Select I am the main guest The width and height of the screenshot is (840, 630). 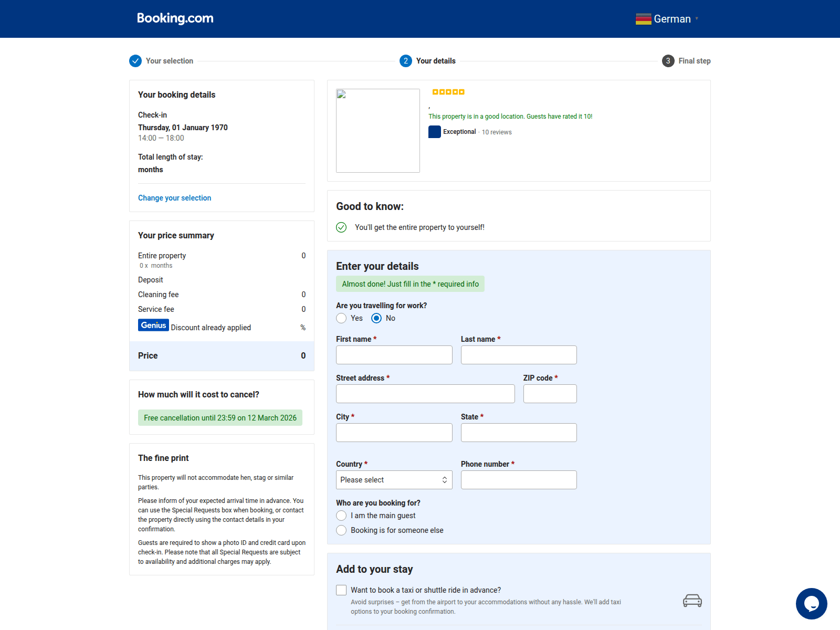coord(341,516)
